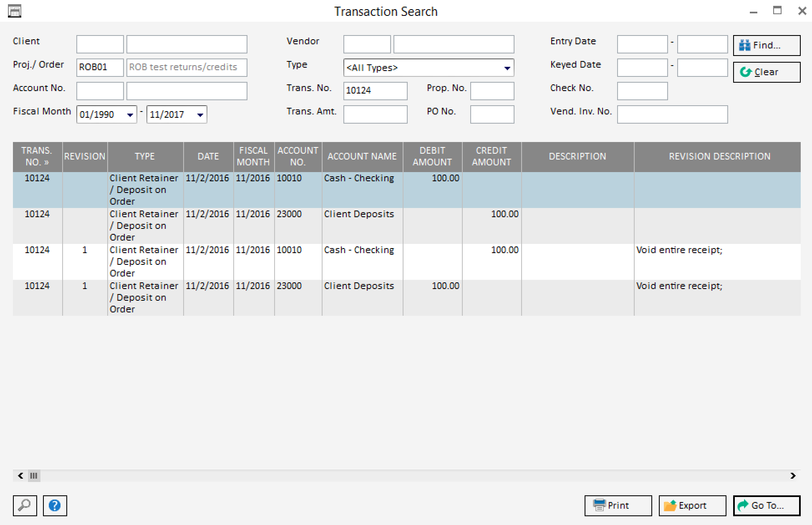
Task: Open Find using the binoculars icon
Action: pyautogui.click(x=745, y=45)
